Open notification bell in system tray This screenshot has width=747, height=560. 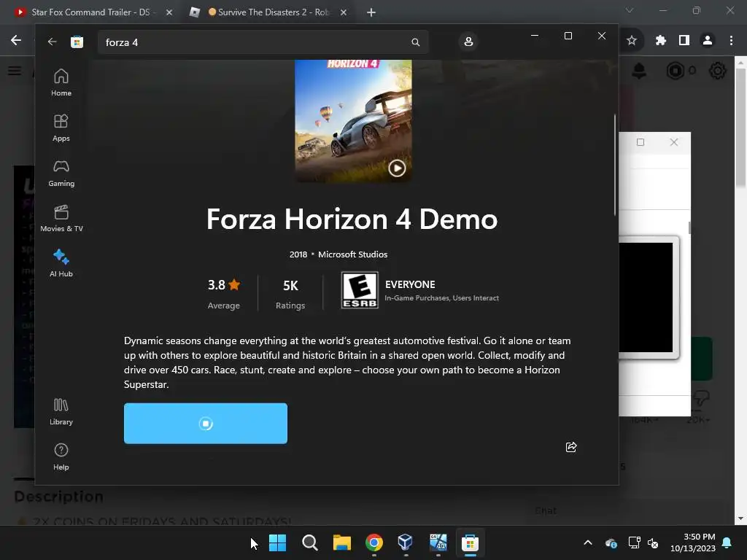click(727, 542)
